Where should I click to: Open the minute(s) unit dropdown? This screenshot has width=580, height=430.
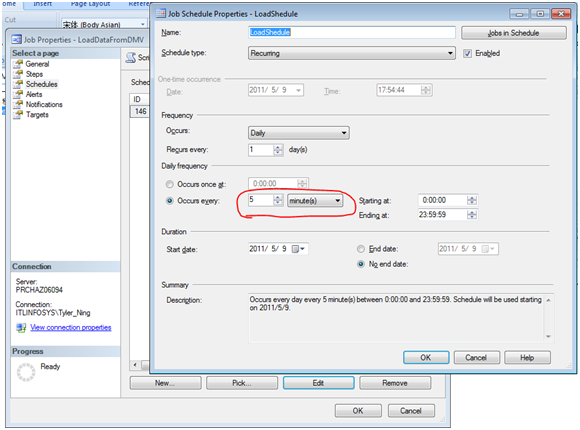coord(315,201)
